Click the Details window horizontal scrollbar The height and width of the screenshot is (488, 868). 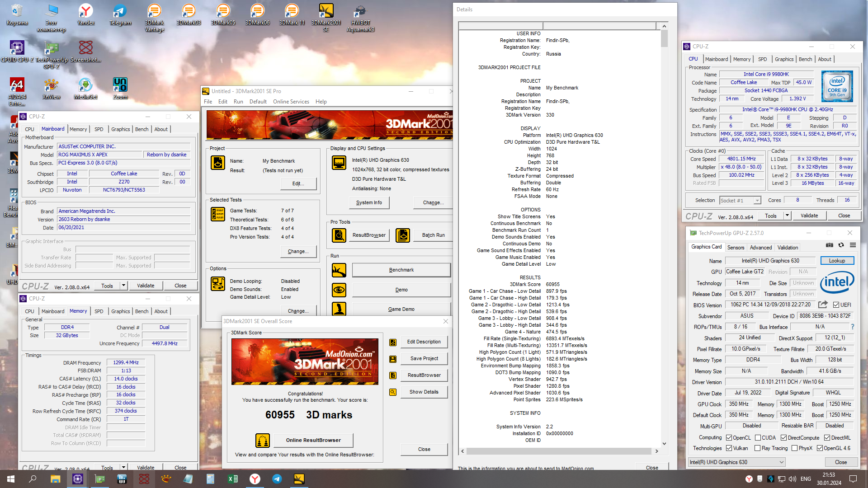pos(559,451)
